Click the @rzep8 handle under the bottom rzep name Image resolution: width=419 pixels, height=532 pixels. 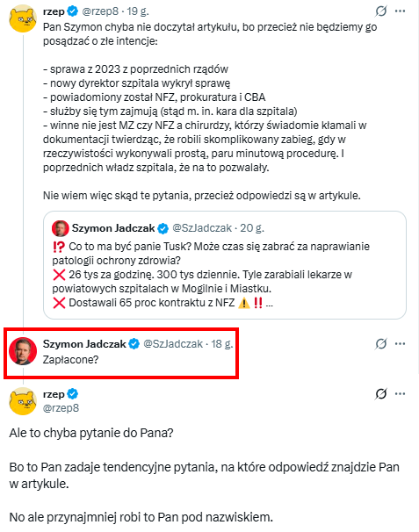coord(61,408)
